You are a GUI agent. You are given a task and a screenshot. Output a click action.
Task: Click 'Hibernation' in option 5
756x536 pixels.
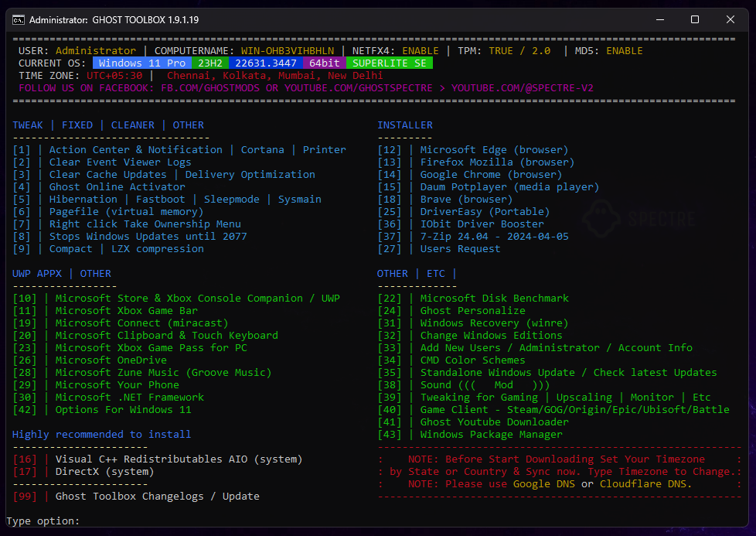(83, 200)
